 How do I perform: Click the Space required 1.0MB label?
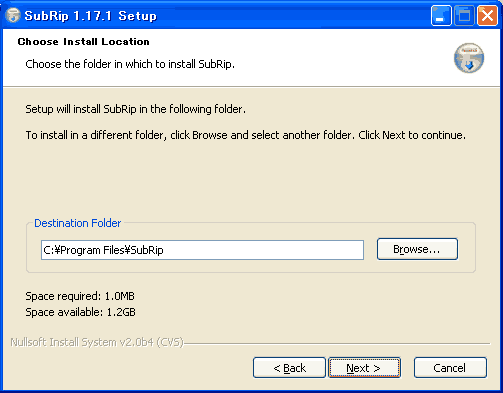80,296
